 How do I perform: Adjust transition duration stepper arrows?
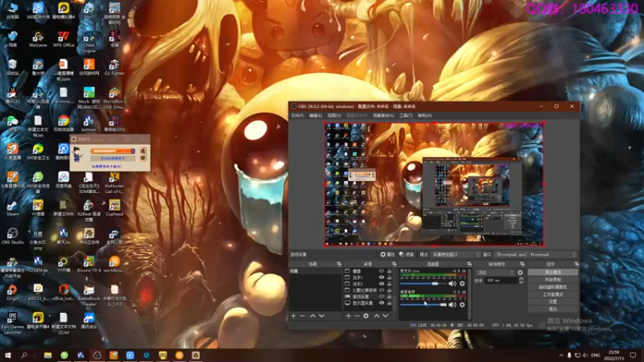pyautogui.click(x=521, y=280)
